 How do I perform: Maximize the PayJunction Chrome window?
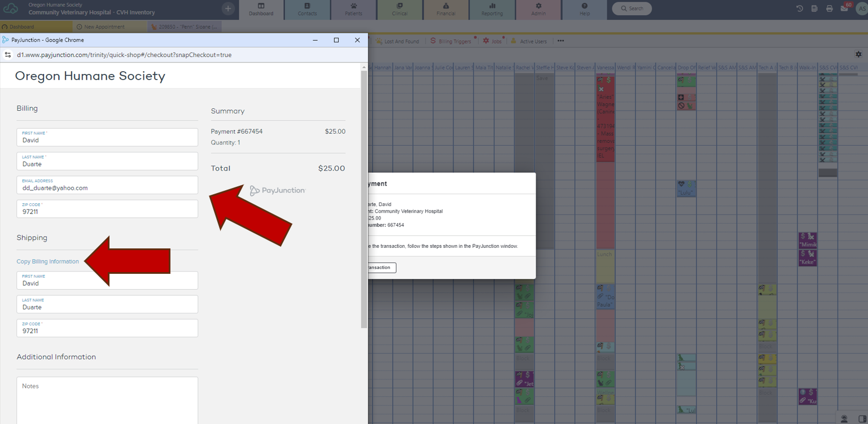click(336, 40)
